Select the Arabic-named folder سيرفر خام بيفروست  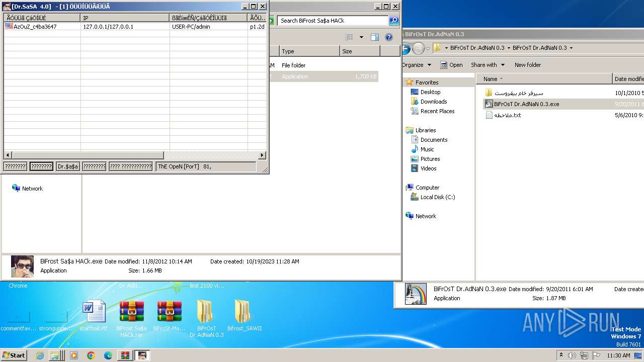click(x=514, y=93)
